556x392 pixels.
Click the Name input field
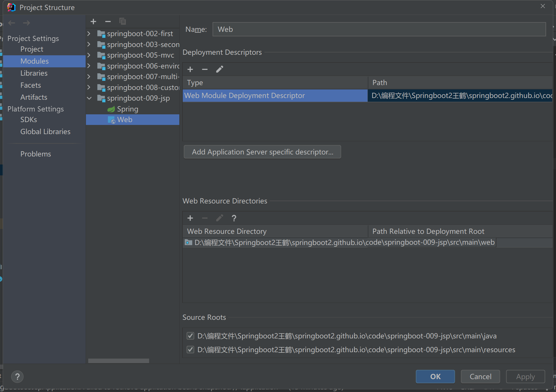(379, 29)
